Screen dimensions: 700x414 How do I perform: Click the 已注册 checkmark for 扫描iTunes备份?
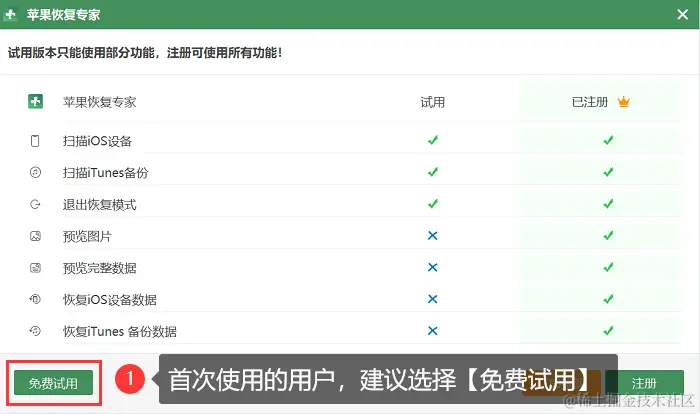tap(608, 172)
